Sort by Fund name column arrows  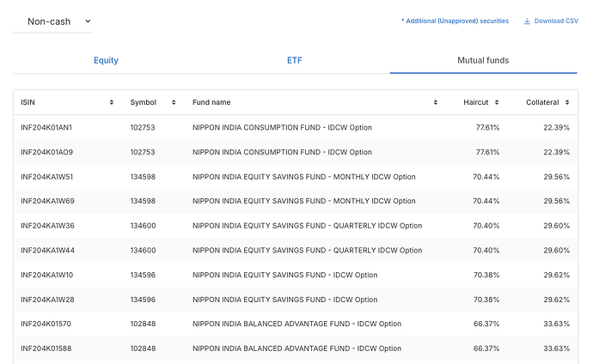pos(435,102)
